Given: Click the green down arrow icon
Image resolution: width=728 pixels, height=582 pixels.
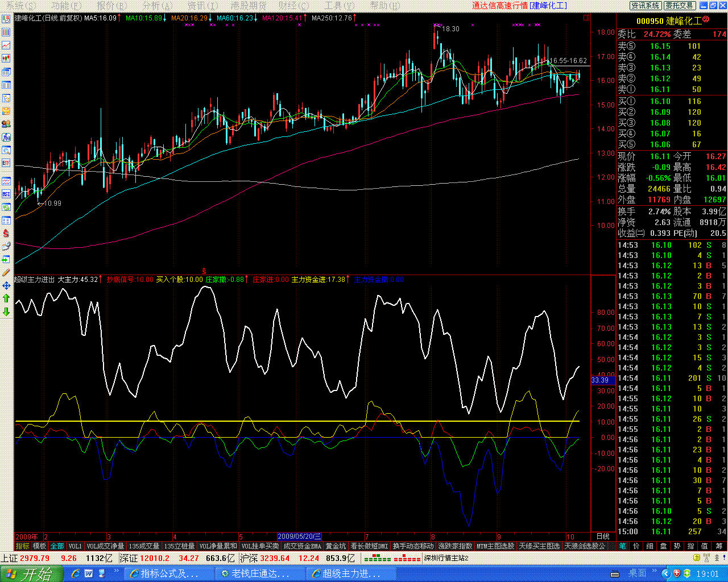Looking at the screenshot, I should 6,311.
